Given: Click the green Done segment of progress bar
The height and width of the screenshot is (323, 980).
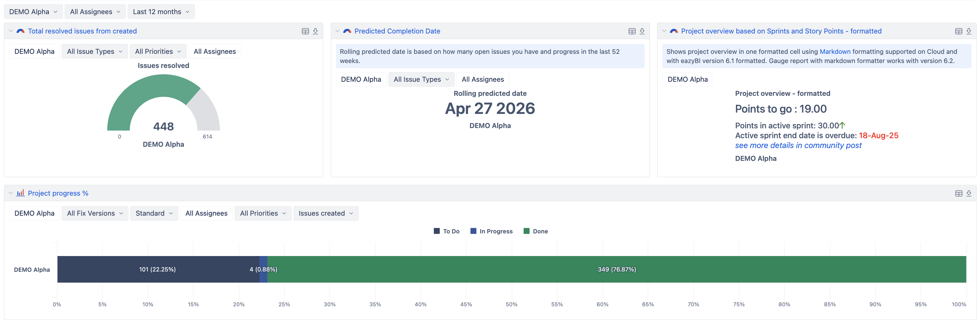Looking at the screenshot, I should tap(616, 269).
